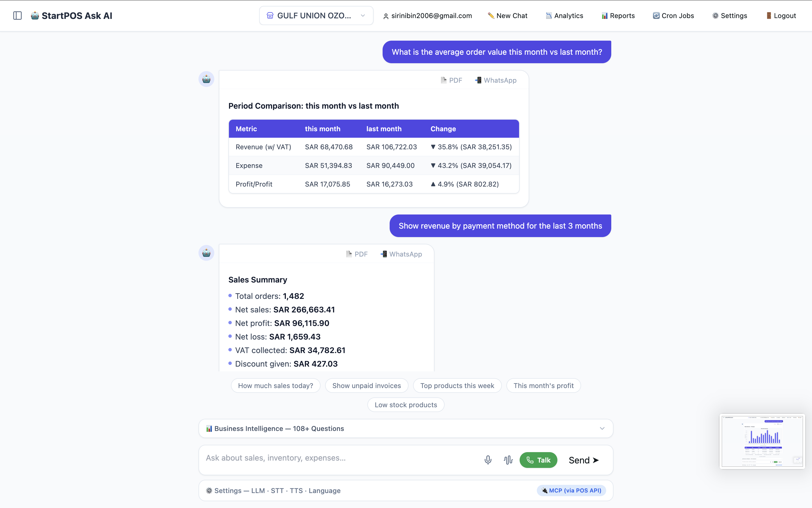Image resolution: width=812 pixels, height=508 pixels.
Task: Start a voice call with Talk
Action: point(538,460)
